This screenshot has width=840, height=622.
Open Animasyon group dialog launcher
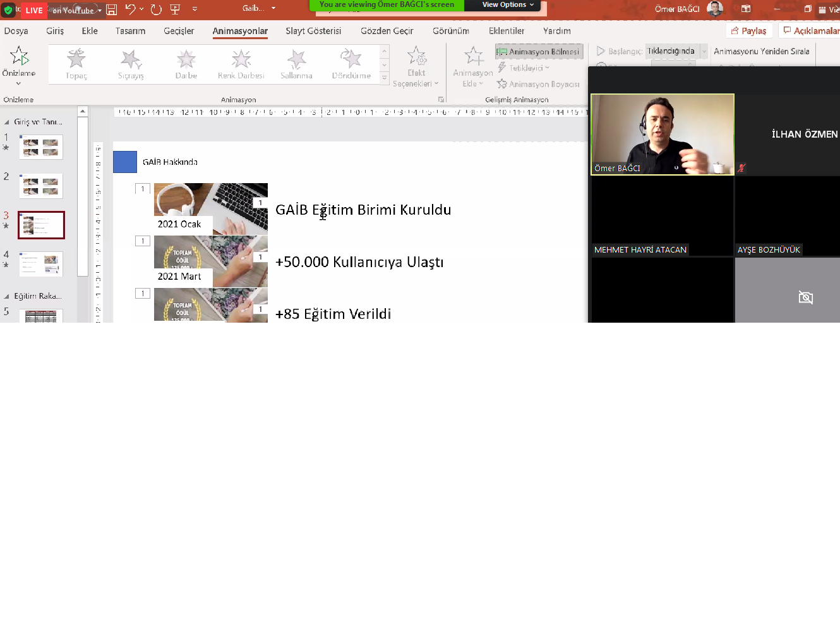click(441, 99)
